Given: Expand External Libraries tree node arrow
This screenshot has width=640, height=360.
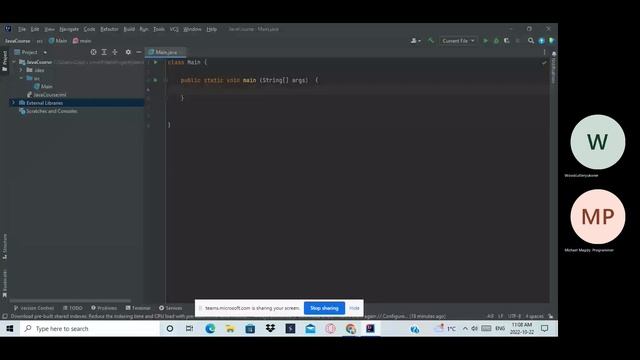Looking at the screenshot, I should click(13, 103).
